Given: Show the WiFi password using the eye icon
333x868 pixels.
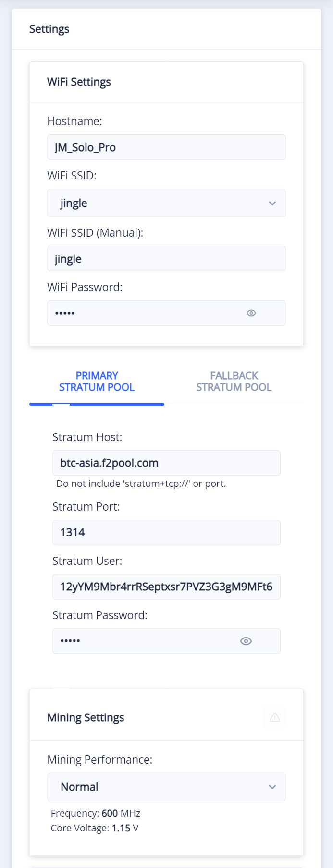Looking at the screenshot, I should pos(251,313).
